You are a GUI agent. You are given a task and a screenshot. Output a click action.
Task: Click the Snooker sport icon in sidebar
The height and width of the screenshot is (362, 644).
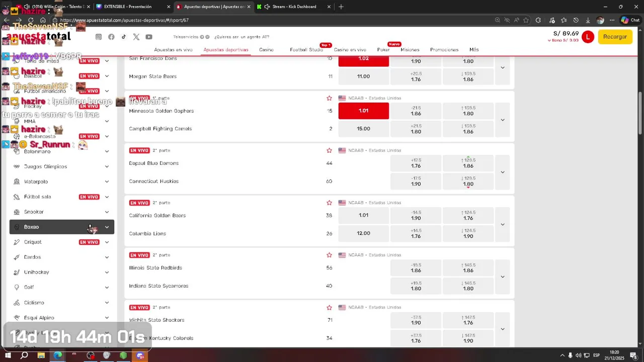coord(17,212)
